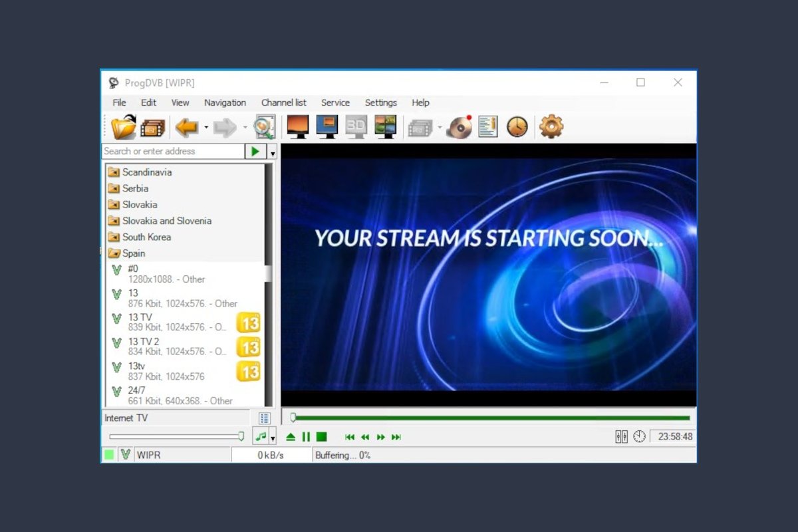798x532 pixels.
Task: Go forward with the gray right arrow
Action: coord(225,127)
